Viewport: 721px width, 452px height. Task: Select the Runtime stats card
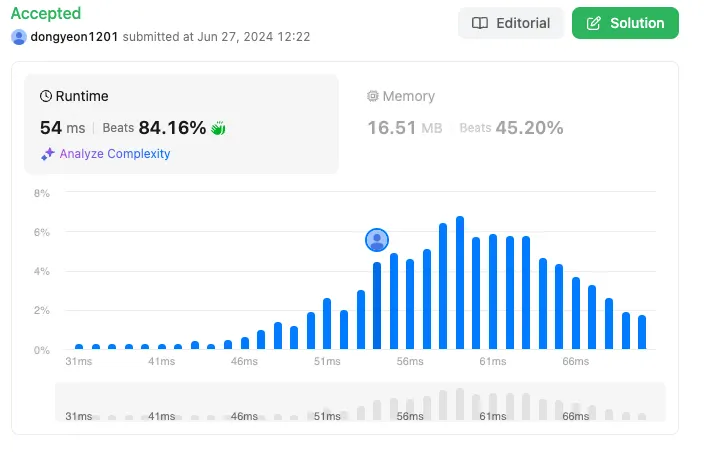pos(181,124)
